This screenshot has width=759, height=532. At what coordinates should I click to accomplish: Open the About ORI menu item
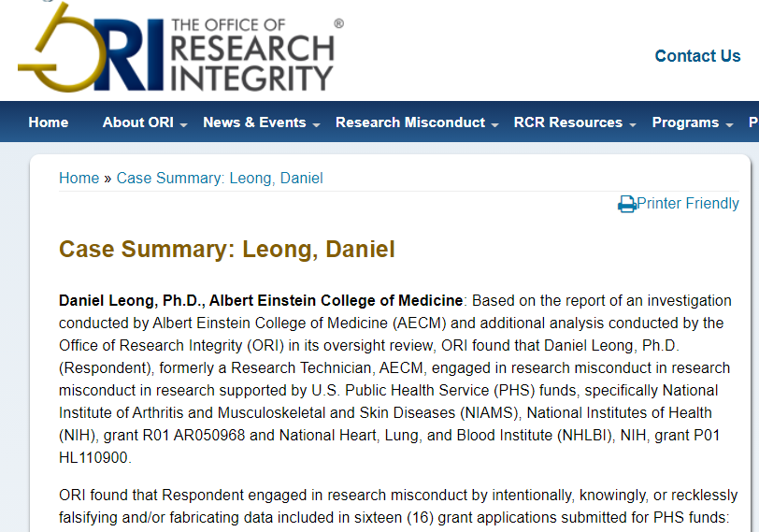click(x=137, y=122)
